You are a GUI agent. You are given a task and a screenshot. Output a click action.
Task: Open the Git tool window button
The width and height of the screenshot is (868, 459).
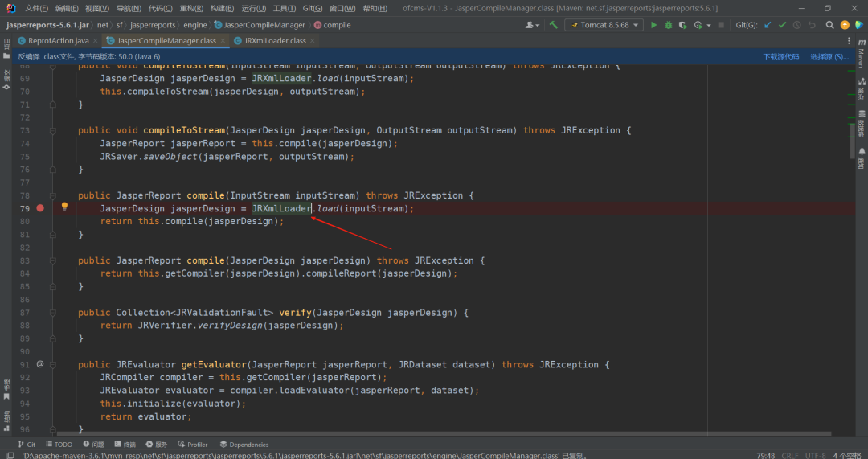[27, 444]
